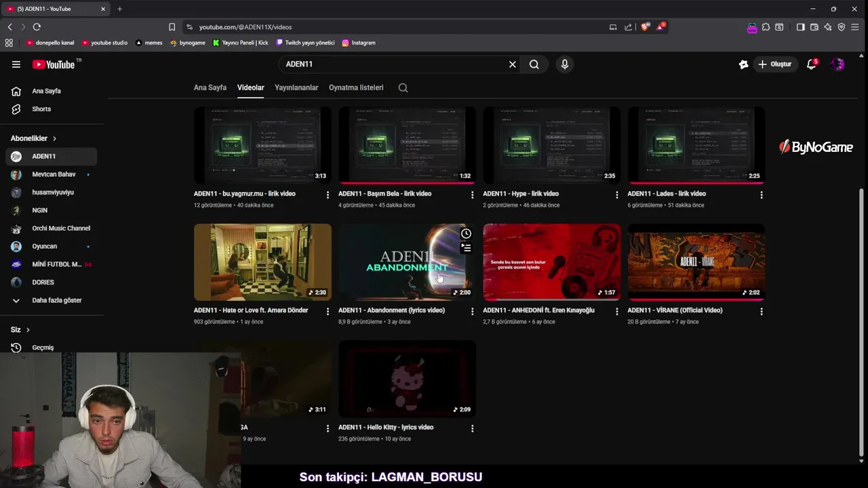Bookmark this page in address bar
Viewport: 868px width, 488px height.
(x=172, y=27)
